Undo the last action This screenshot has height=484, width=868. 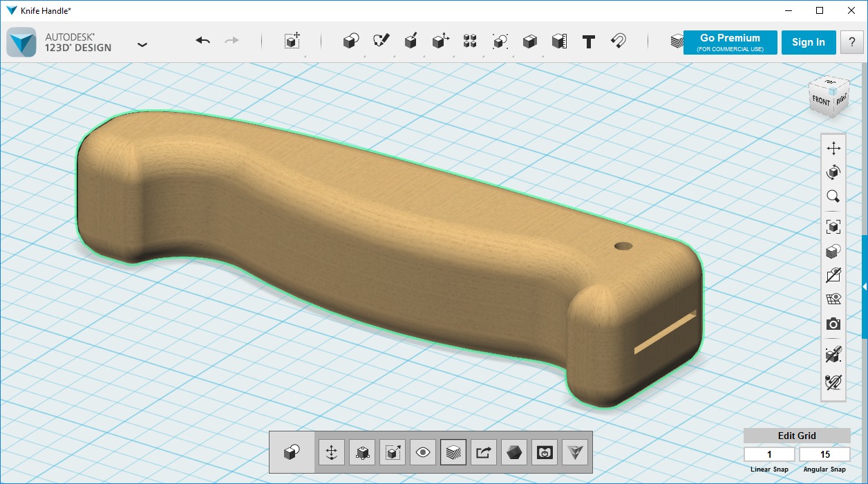point(202,41)
